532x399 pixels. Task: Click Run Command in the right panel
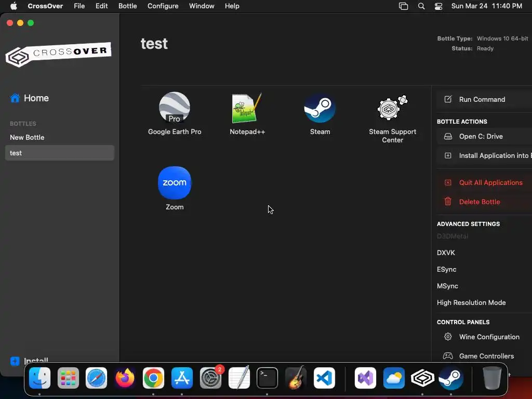point(484,99)
